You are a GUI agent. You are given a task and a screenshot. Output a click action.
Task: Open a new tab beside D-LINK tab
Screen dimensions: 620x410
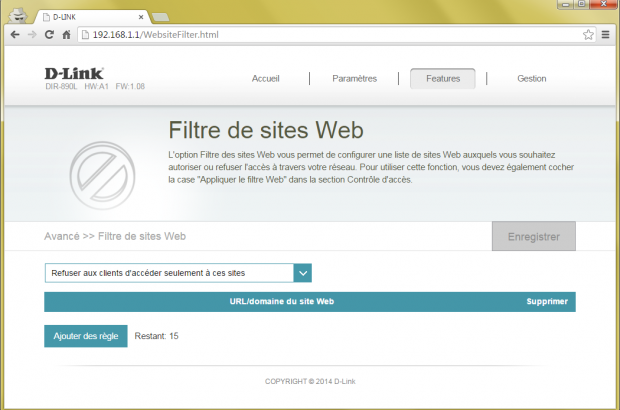161,17
